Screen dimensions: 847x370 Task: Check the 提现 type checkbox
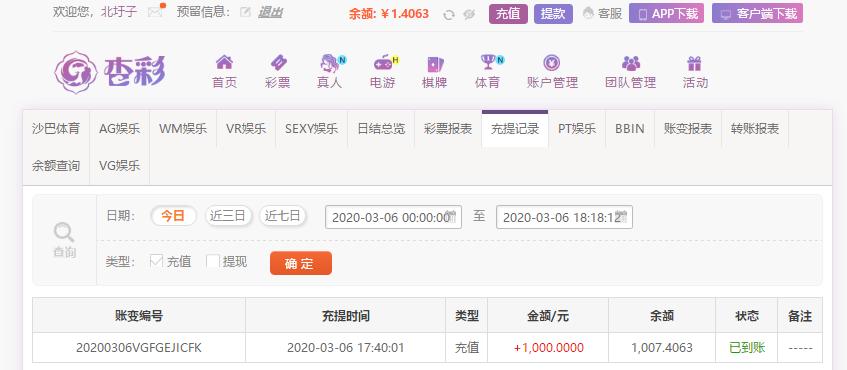coord(213,261)
